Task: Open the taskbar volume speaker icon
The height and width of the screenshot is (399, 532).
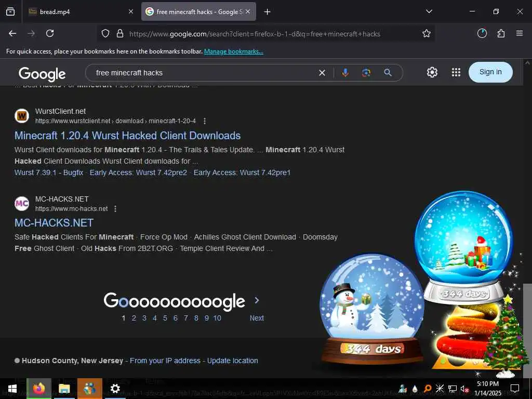Action: 464,389
